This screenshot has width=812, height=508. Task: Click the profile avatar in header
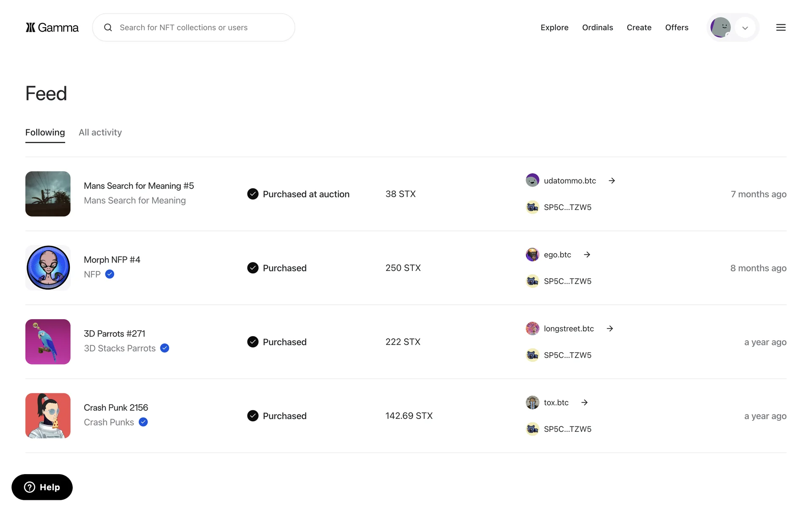click(x=720, y=28)
